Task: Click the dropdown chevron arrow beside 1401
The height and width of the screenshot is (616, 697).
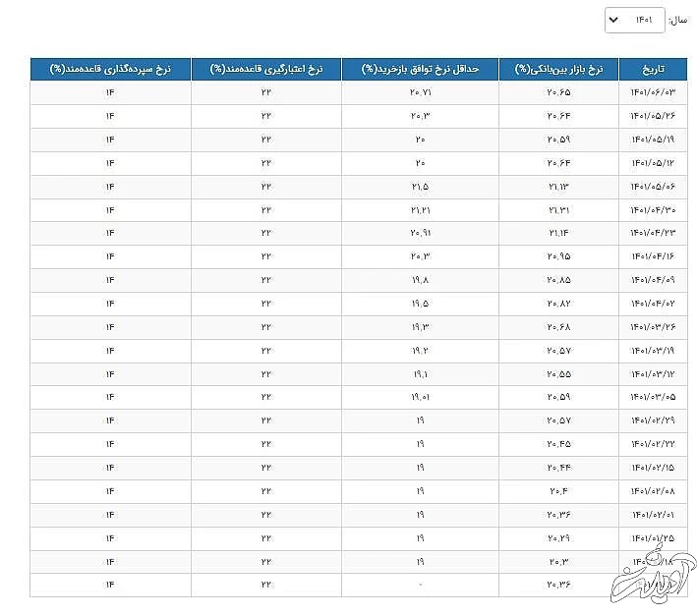Action: (x=612, y=20)
